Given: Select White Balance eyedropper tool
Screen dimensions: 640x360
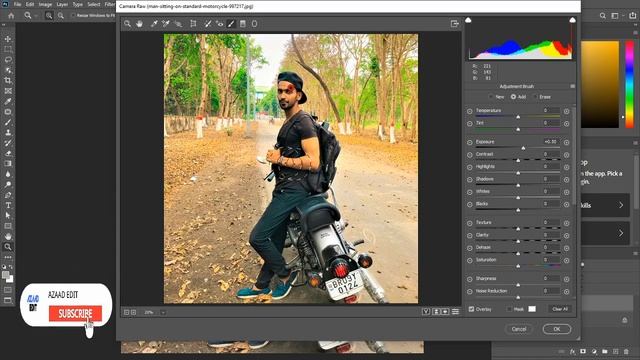Looking at the screenshot, I should click(154, 24).
